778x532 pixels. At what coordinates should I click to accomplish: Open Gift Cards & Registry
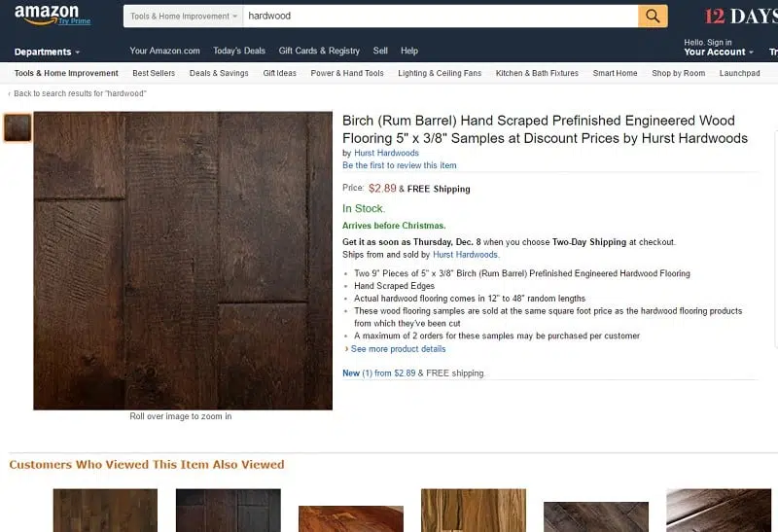pyautogui.click(x=319, y=51)
